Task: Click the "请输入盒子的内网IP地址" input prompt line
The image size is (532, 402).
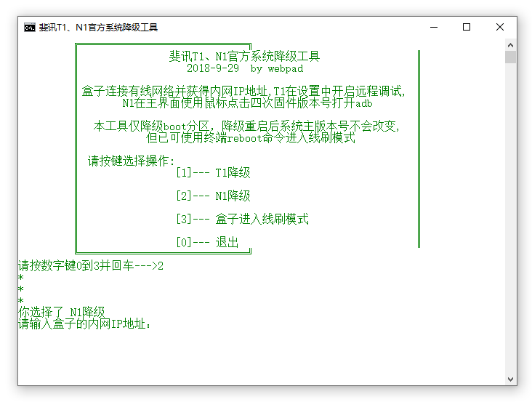Action: pyautogui.click(x=85, y=324)
